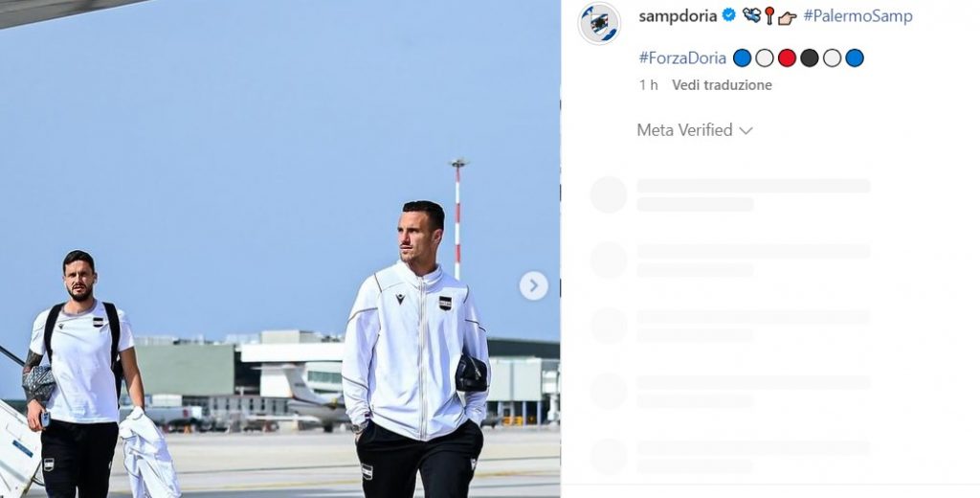Click Vedi traduzione to translate the caption
The width and height of the screenshot is (980, 498).
[x=722, y=85]
